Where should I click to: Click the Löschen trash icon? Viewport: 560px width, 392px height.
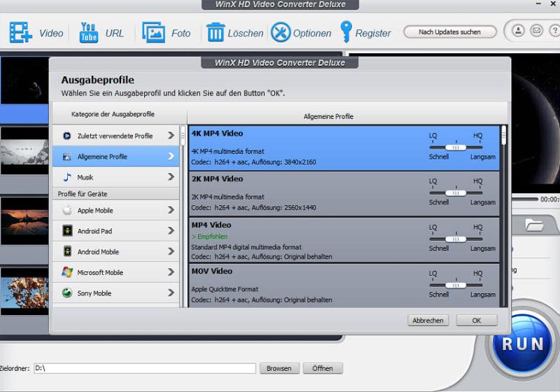point(216,32)
